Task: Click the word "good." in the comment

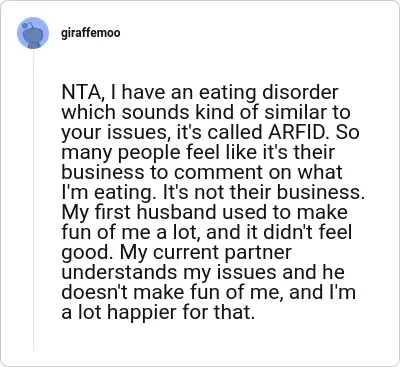Action: (88, 253)
